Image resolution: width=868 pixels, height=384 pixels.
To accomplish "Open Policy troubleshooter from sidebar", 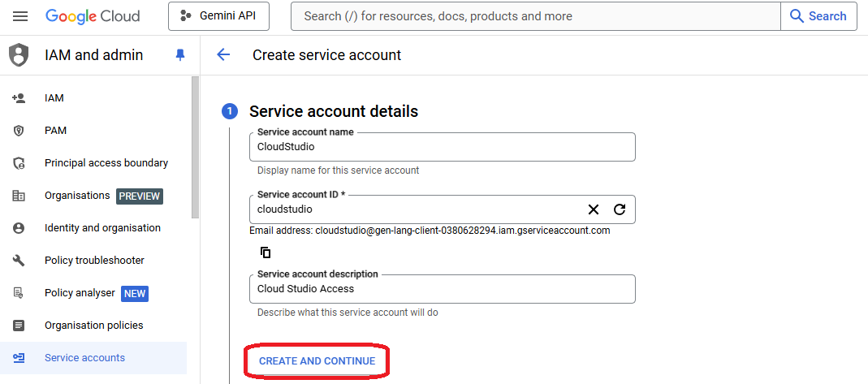I will (94, 261).
